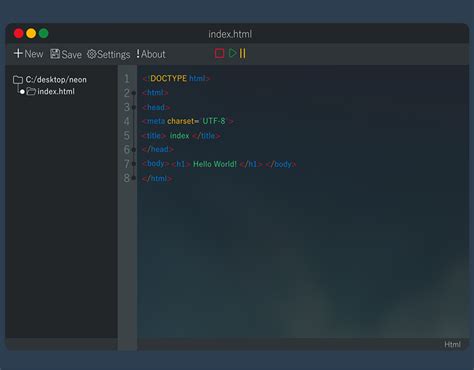Click the Save label in toolbar
474x370 pixels.
[x=71, y=54]
